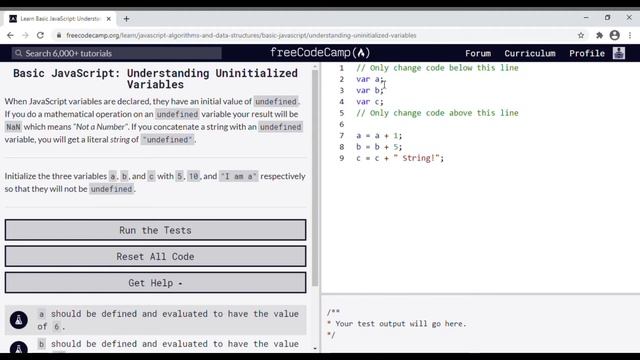640x360 pixels.
Task: Click the test output console text
Action: click(396, 324)
